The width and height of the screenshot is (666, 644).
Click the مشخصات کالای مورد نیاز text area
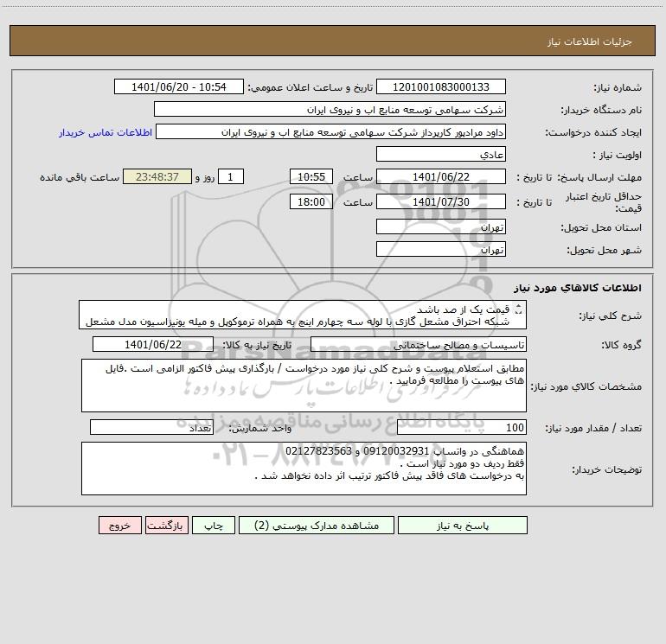(304, 386)
